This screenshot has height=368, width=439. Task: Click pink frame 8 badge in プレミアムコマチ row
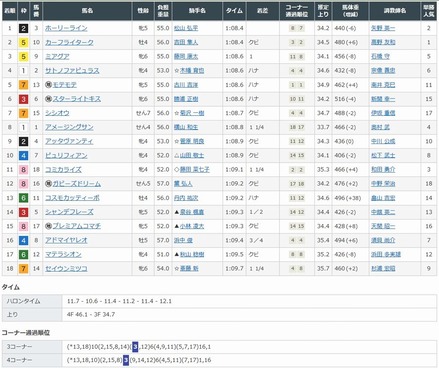point(23,226)
